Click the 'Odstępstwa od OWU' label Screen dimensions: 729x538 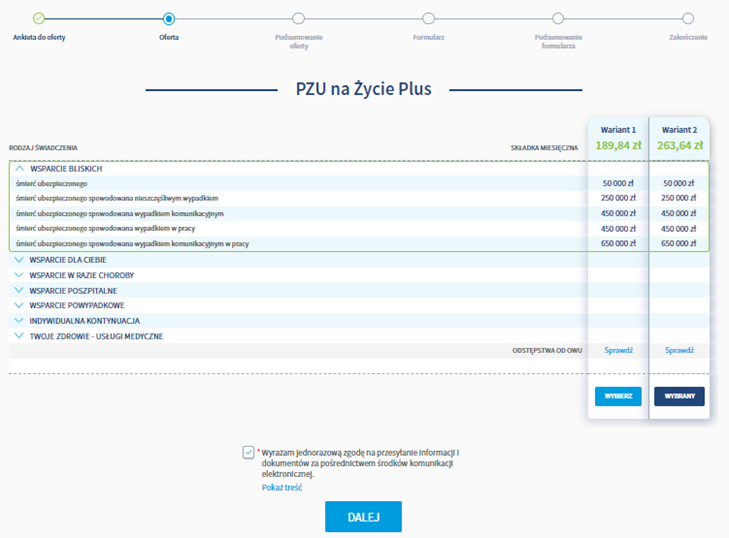[x=547, y=351]
